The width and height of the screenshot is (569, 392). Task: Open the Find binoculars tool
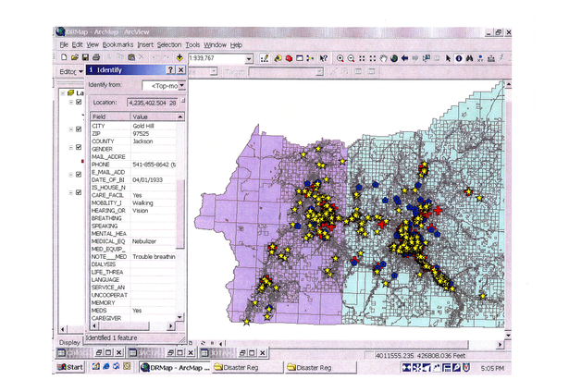pos(470,58)
